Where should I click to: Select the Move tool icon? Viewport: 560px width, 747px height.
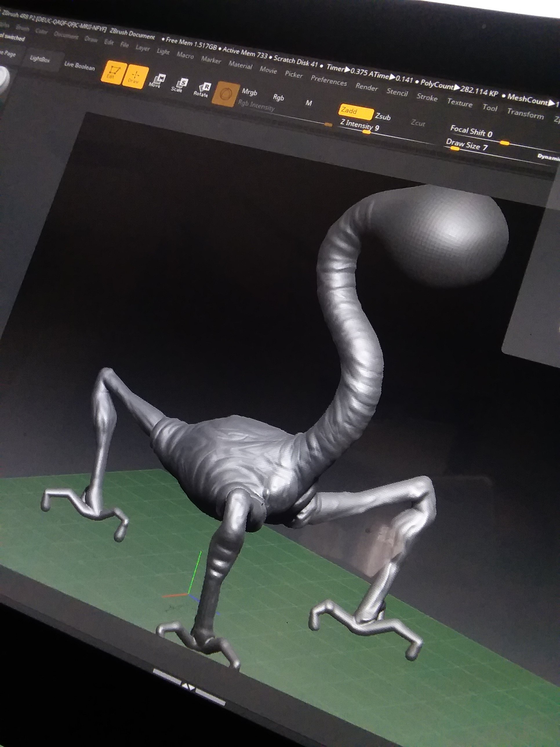pos(157,82)
